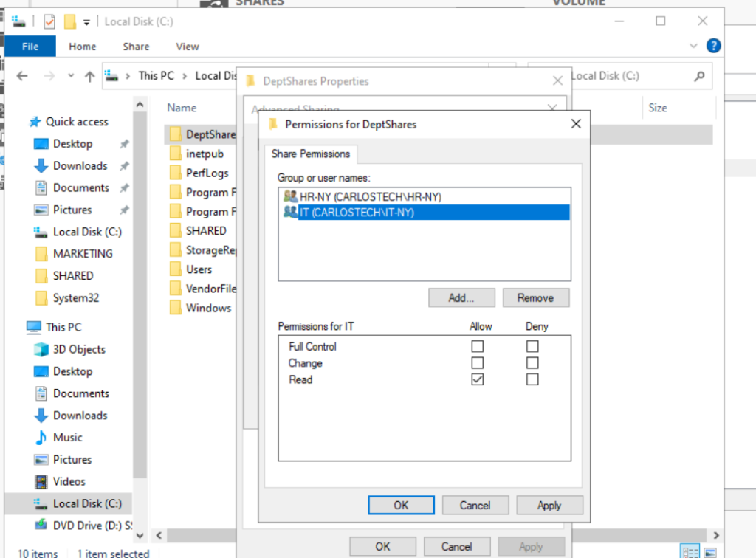Screen dimensions: 756x558
Task: Switch to the View ribbon tab
Action: point(188,46)
